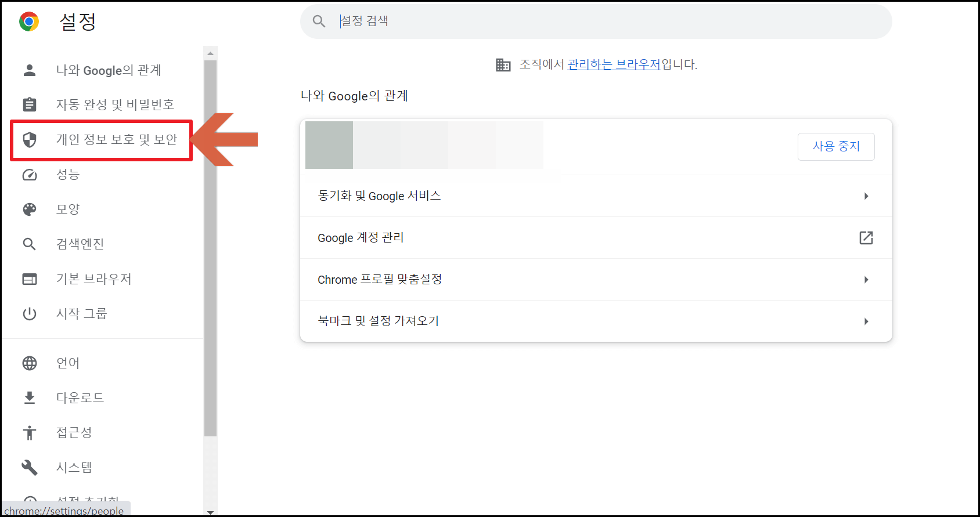Click the 설정 page title
Viewport: 980px width, 517px height.
(78, 21)
